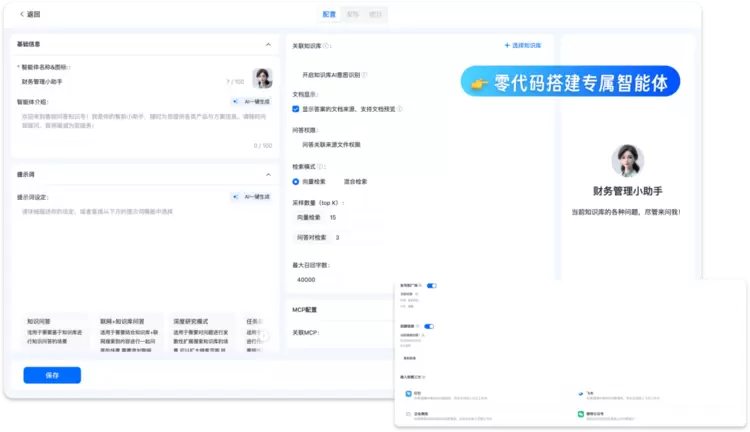
Task: Collapse the 基础信息 section
Action: [x=267, y=45]
